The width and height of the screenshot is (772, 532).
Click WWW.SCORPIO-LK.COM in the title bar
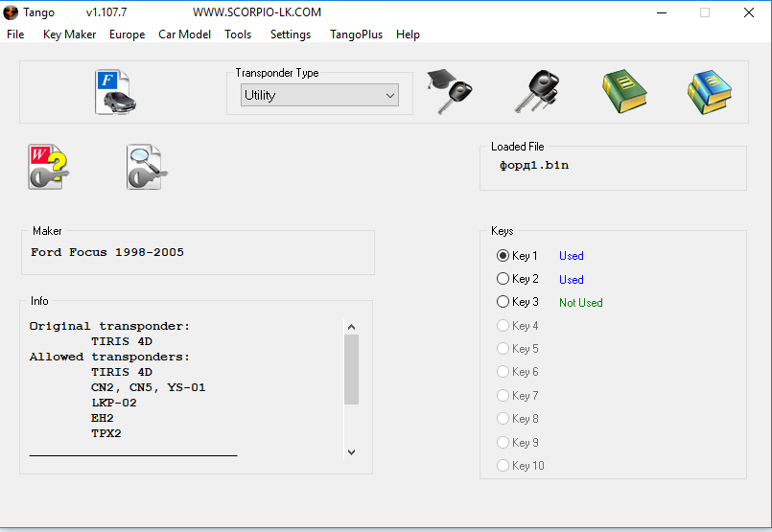point(257,12)
